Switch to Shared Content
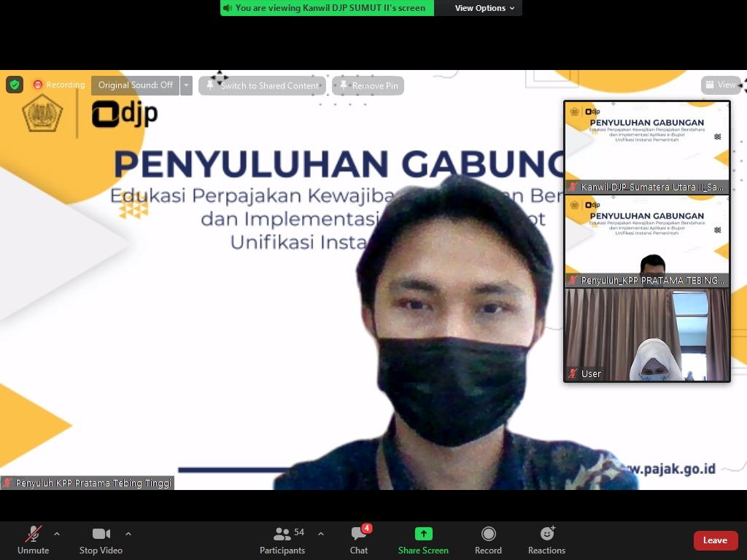The image size is (747, 560). click(263, 86)
